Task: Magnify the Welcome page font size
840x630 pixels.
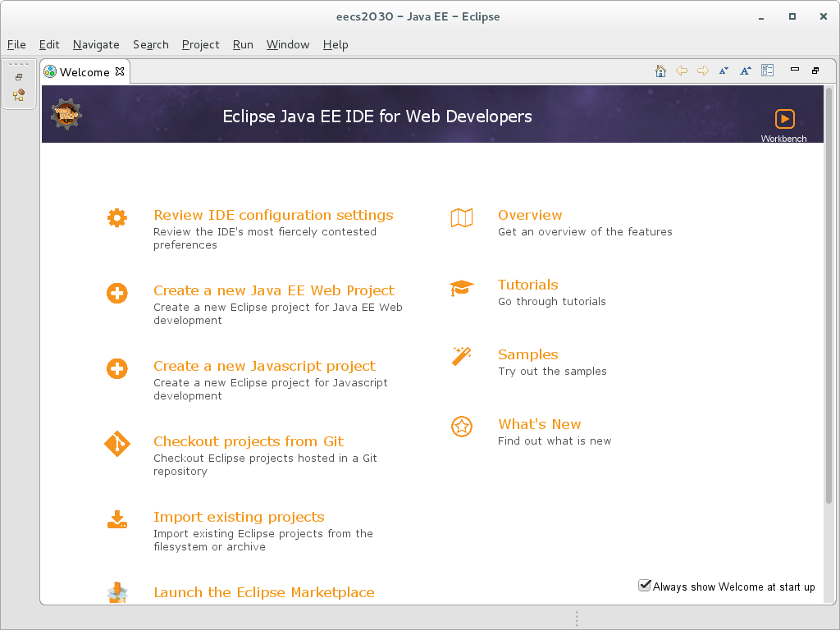Action: point(746,71)
